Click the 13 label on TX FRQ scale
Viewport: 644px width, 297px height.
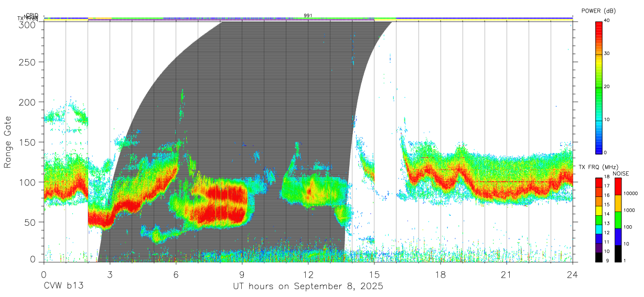(607, 224)
